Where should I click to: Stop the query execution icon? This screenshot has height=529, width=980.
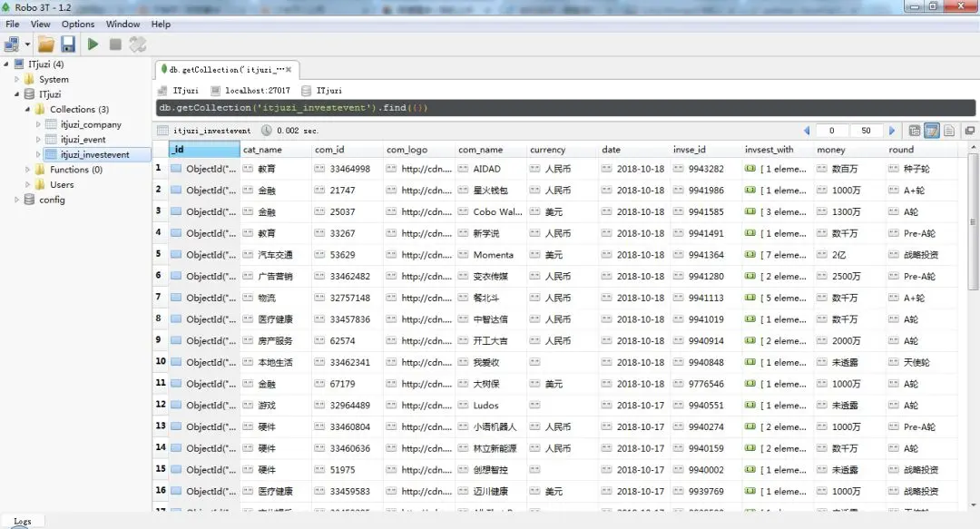point(115,44)
